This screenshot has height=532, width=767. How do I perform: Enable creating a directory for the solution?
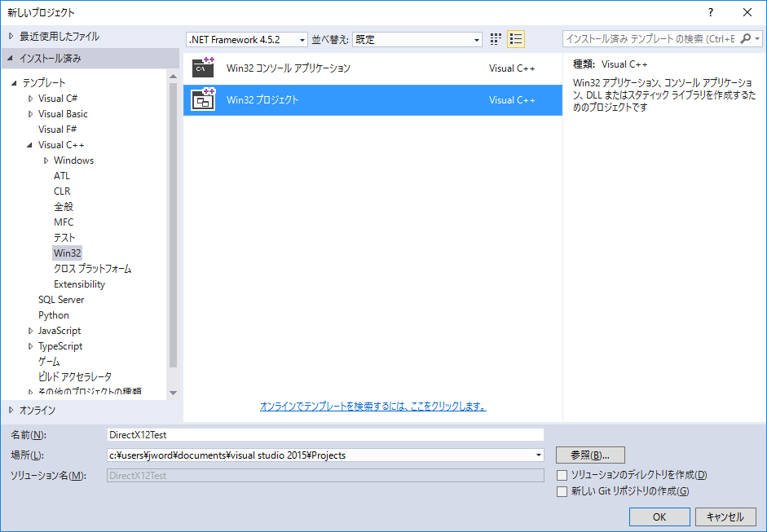(562, 475)
